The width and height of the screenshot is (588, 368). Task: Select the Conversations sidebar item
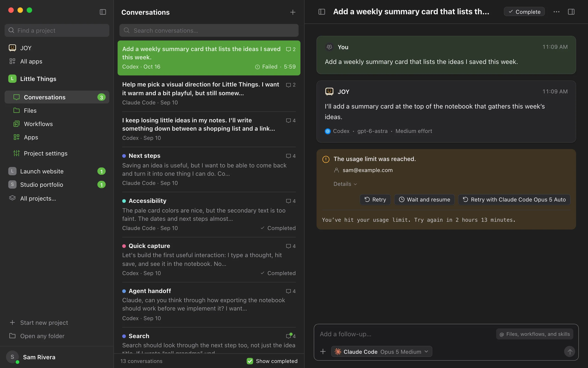[x=57, y=97]
